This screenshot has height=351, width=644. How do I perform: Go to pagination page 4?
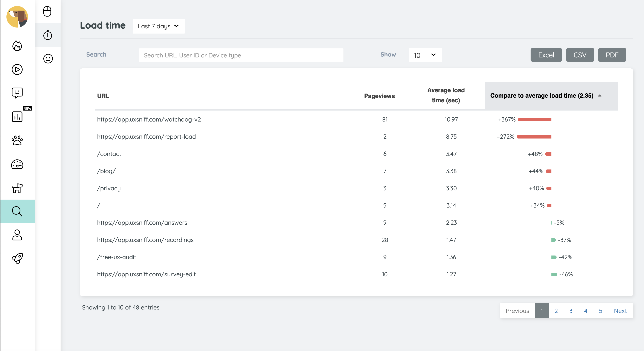[x=586, y=311]
